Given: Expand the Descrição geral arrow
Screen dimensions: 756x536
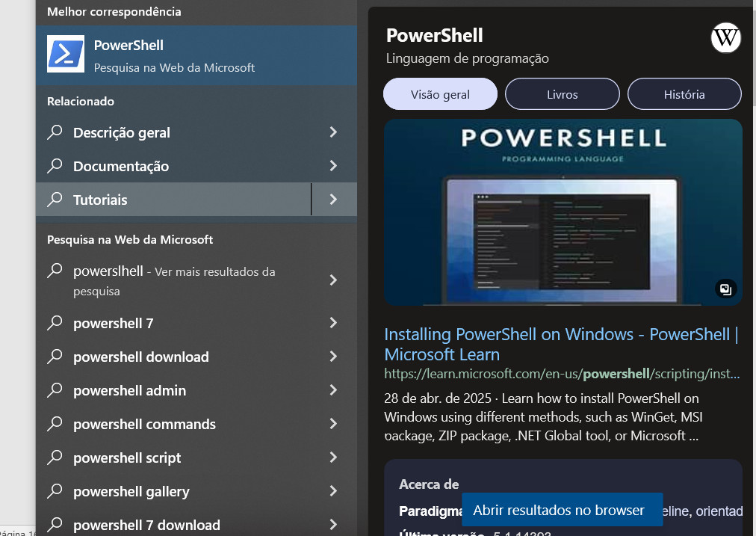Looking at the screenshot, I should pos(333,132).
